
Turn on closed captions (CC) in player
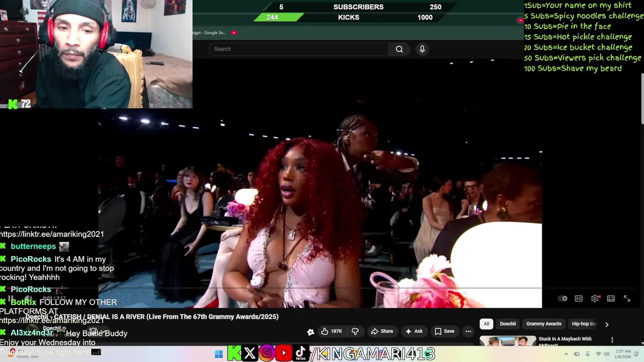point(579,299)
